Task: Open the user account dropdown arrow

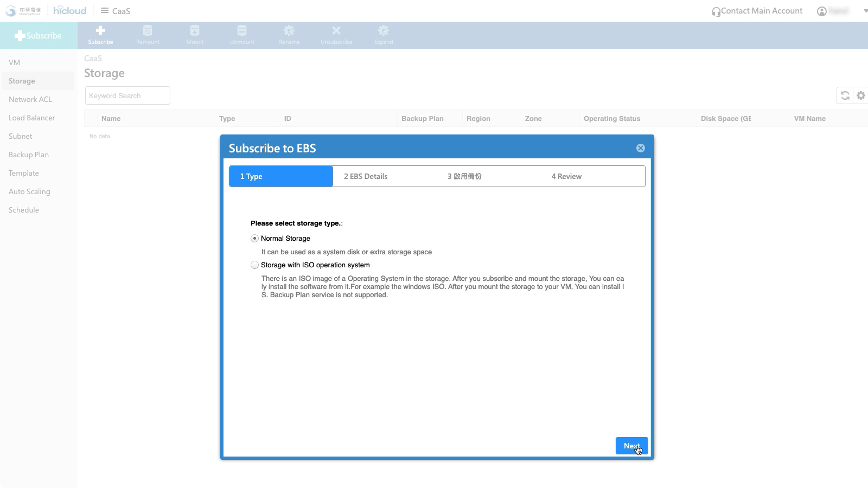Action: coord(865,11)
